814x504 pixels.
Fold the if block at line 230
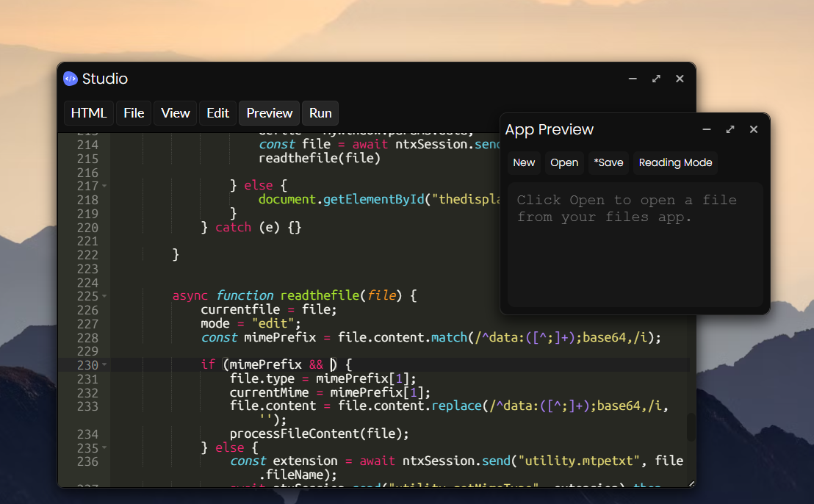click(x=104, y=364)
